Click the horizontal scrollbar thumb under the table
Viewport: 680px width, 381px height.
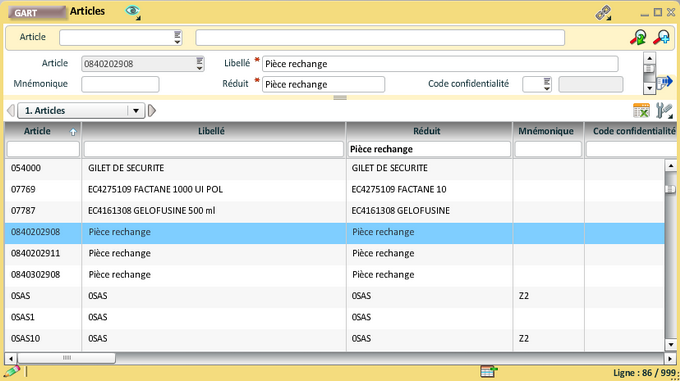click(x=66, y=358)
